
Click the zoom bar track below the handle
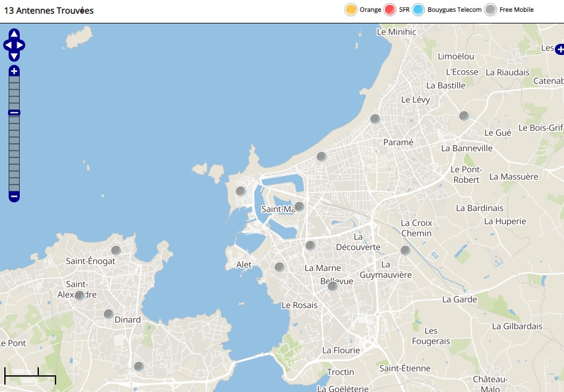[14, 154]
